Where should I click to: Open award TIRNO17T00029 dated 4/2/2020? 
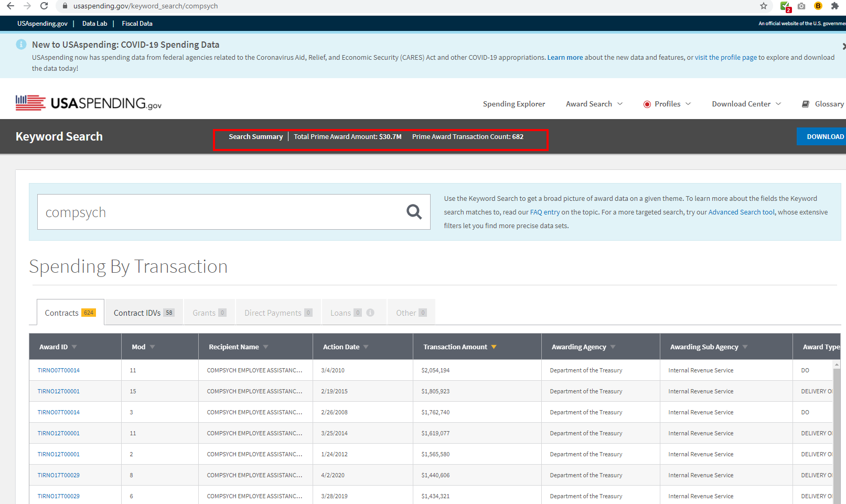click(59, 475)
